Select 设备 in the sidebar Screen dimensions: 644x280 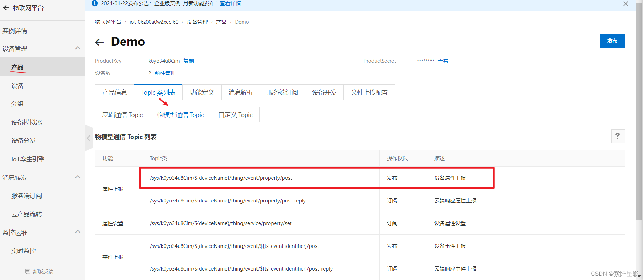click(17, 86)
